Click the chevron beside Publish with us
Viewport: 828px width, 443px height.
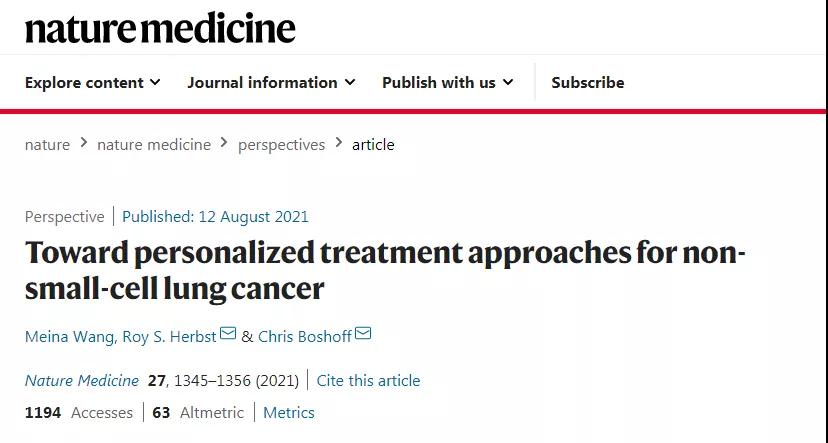(507, 82)
